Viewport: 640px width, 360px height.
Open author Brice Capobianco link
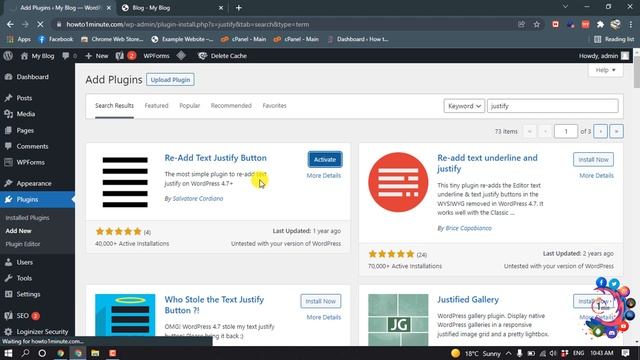(x=469, y=228)
